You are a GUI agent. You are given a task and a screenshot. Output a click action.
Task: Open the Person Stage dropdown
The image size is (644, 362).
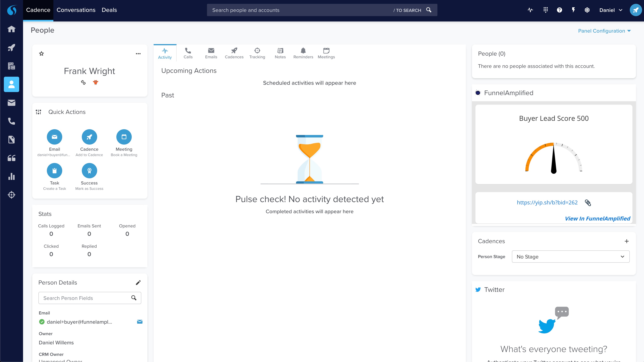pyautogui.click(x=570, y=257)
